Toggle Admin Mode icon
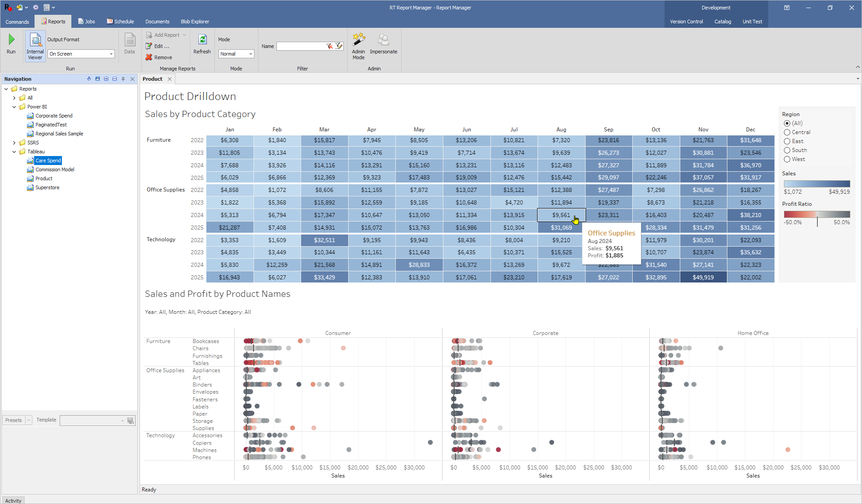 pos(359,40)
